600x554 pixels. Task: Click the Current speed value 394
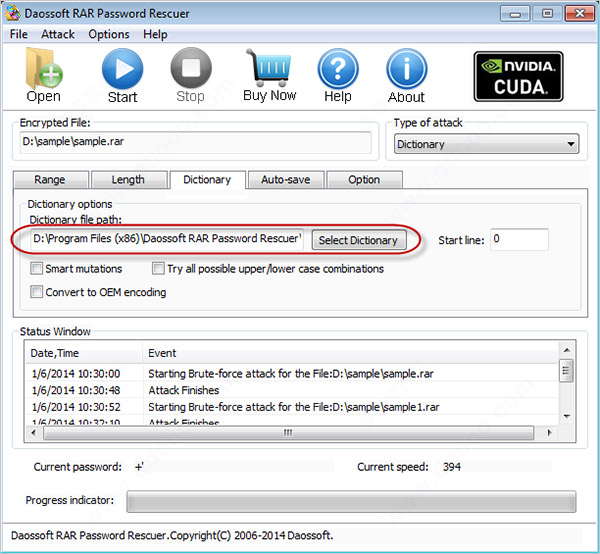pos(452,467)
